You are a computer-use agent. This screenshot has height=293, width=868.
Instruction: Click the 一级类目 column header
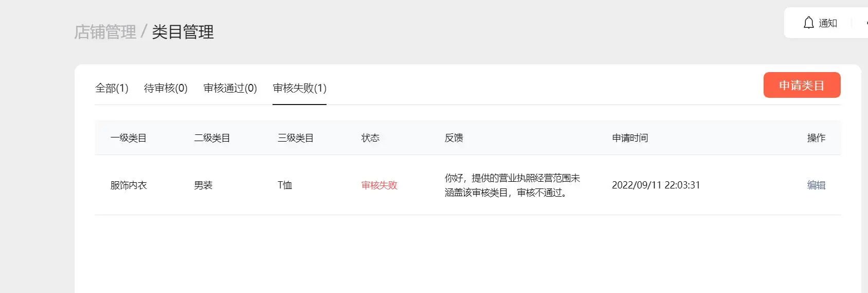click(129, 138)
